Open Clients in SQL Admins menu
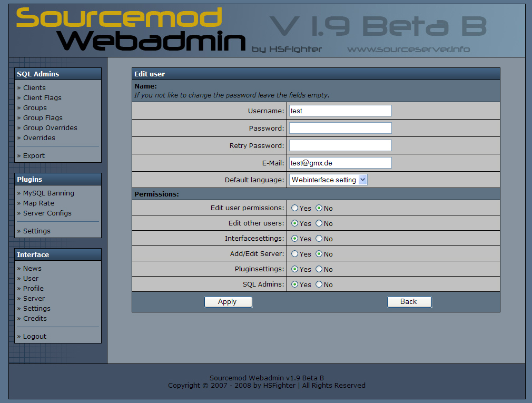This screenshot has height=403, width=532. 34,87
